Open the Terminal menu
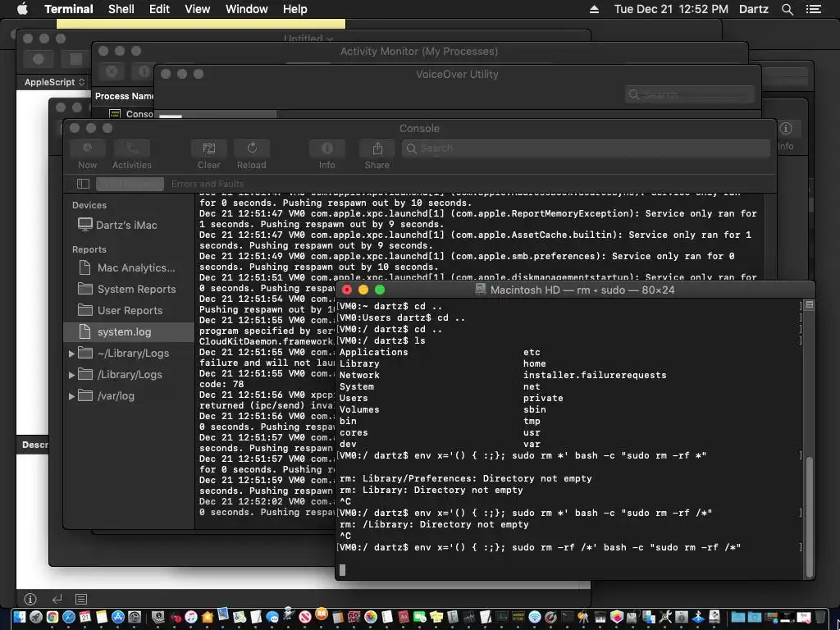Viewport: 840px width, 630px height. coord(69,9)
